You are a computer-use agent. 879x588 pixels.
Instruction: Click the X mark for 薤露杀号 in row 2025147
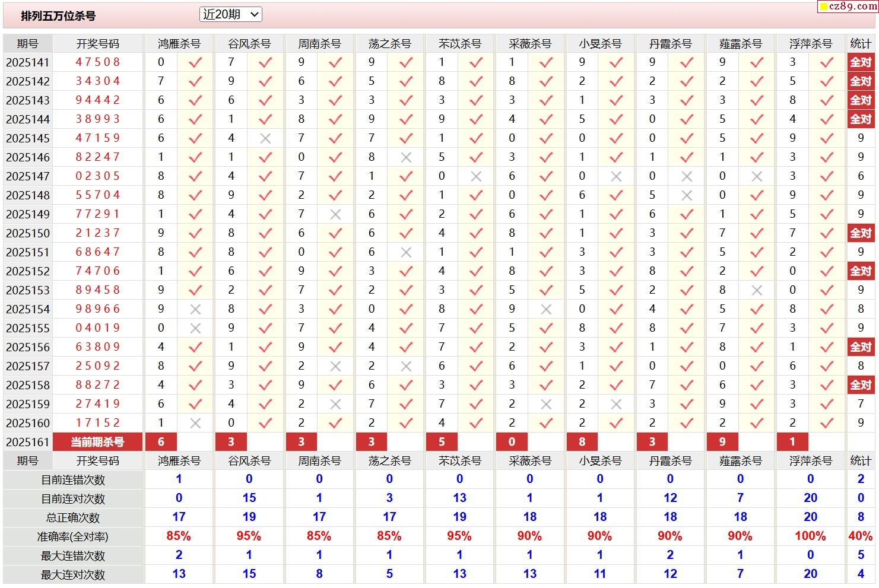click(x=757, y=176)
